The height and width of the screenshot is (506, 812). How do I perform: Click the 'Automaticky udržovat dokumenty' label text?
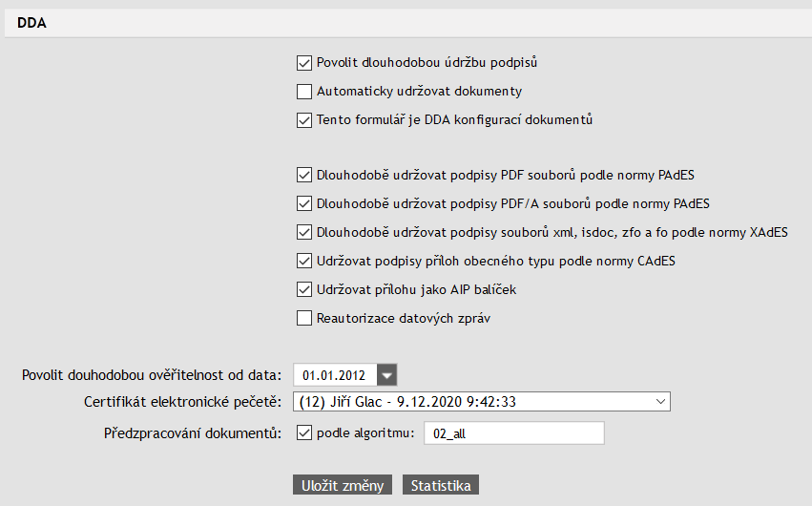point(419,93)
